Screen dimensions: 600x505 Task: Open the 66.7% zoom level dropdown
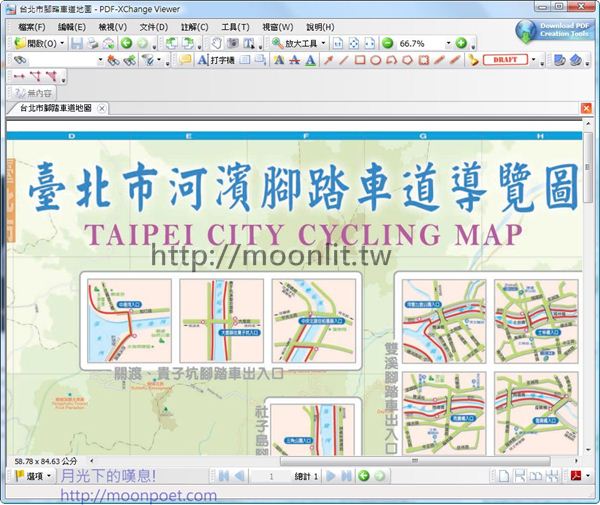click(x=446, y=44)
